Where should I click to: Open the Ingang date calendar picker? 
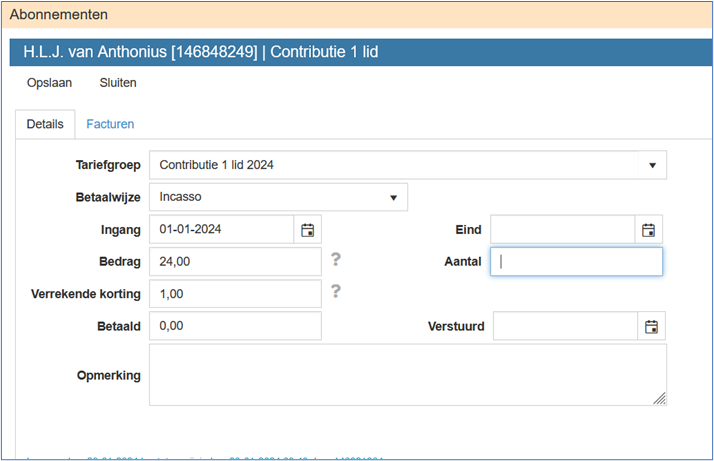tap(307, 230)
